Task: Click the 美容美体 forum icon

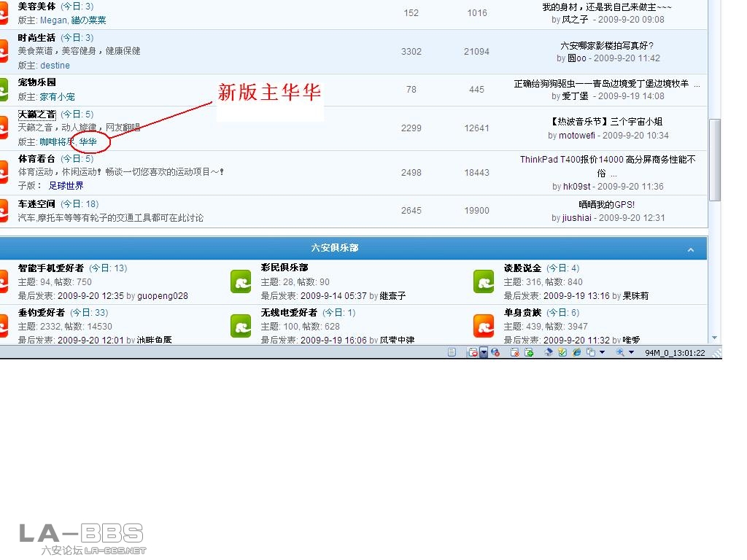Action: pos(4,13)
